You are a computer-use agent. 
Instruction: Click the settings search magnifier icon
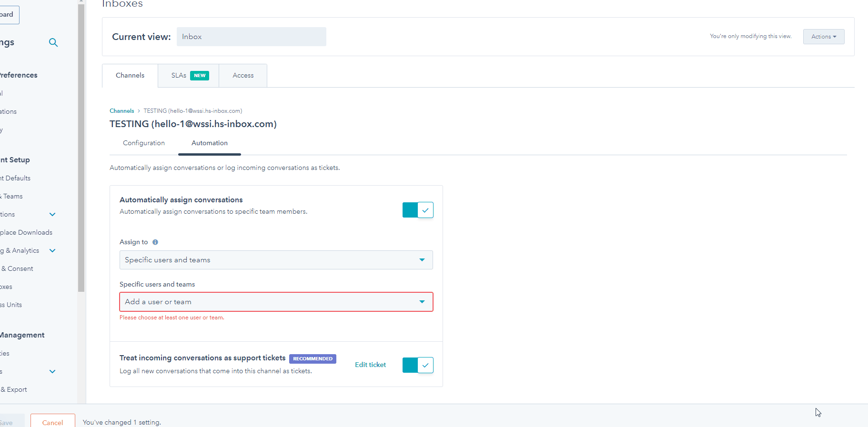tap(53, 42)
